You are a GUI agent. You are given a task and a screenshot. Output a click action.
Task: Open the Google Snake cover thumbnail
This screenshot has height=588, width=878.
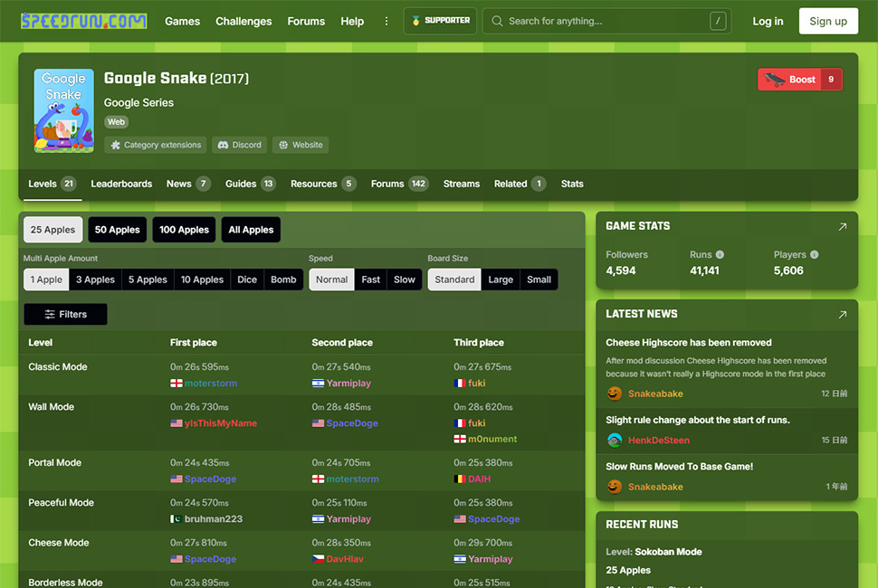(x=64, y=110)
